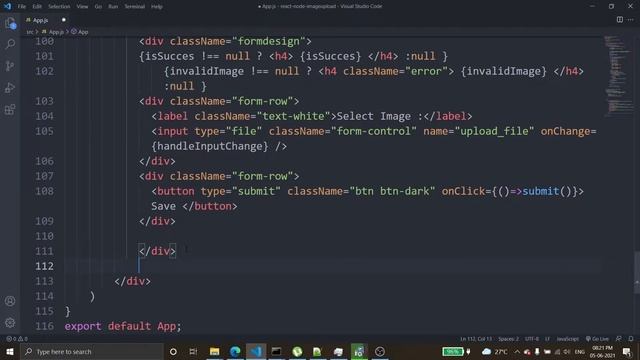
Task: Select the App.js editor tab
Action: coord(40,20)
